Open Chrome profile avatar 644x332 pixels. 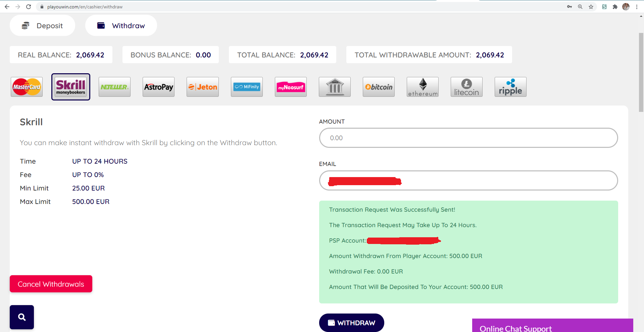[x=626, y=7]
